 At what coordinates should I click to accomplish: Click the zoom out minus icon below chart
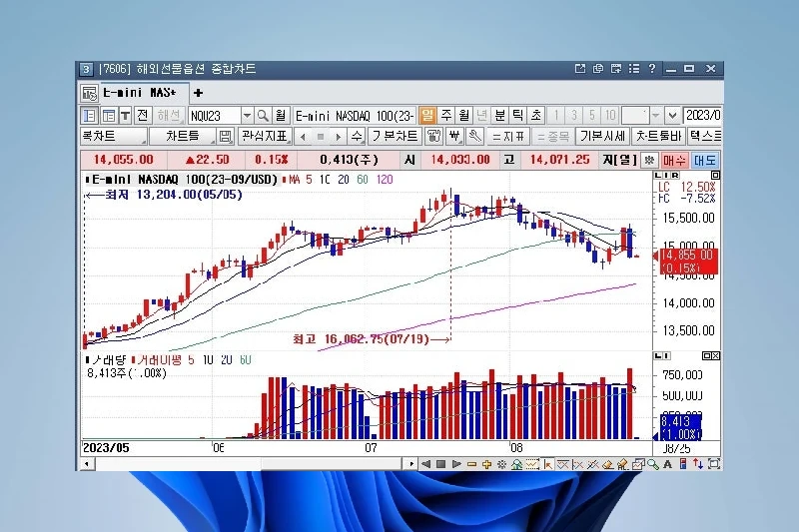(472, 464)
